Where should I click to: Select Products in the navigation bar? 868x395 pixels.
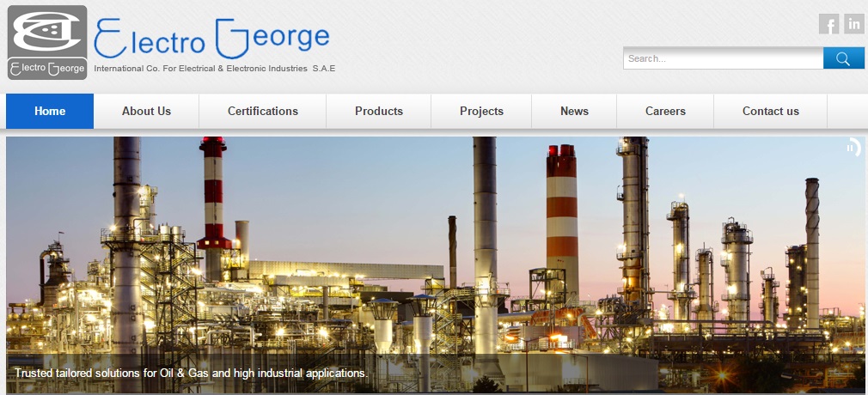379,111
